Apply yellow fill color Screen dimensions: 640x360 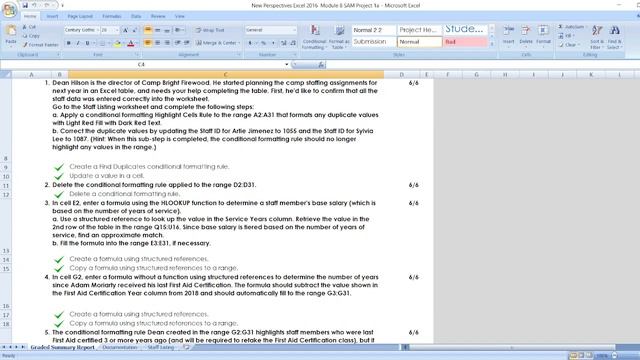[x=118, y=43]
